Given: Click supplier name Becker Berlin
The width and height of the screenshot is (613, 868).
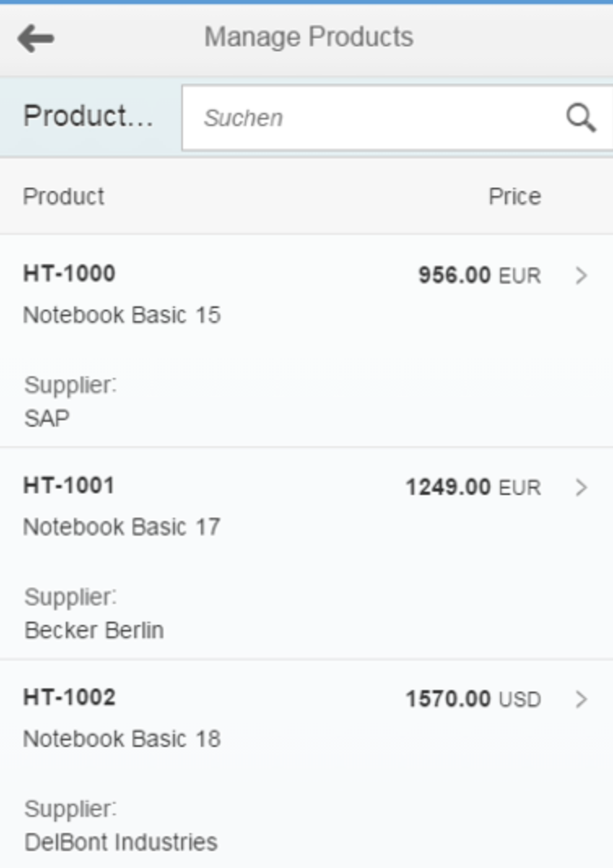Looking at the screenshot, I should pos(94,630).
